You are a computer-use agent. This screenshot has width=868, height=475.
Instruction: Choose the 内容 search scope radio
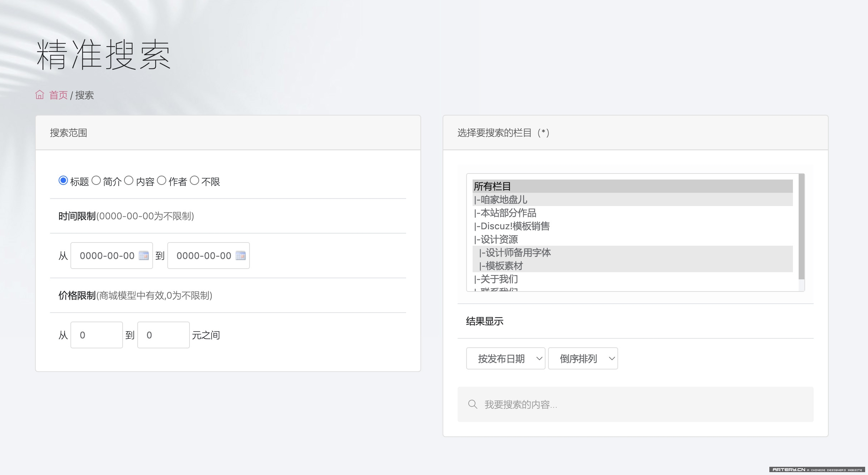tap(129, 181)
